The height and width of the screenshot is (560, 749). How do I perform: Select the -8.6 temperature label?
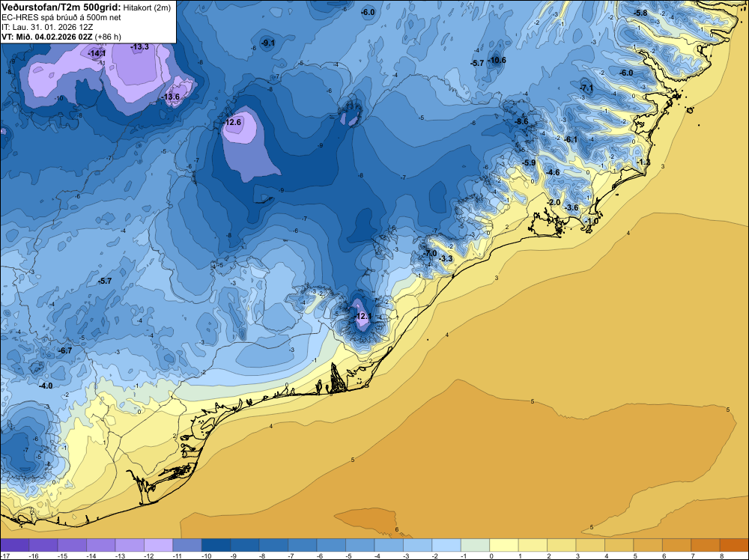521,122
